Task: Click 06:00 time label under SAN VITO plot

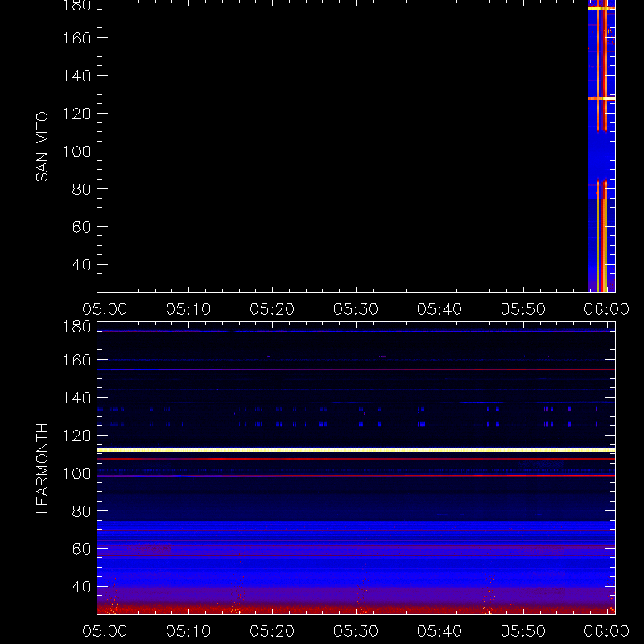Action: (x=607, y=309)
